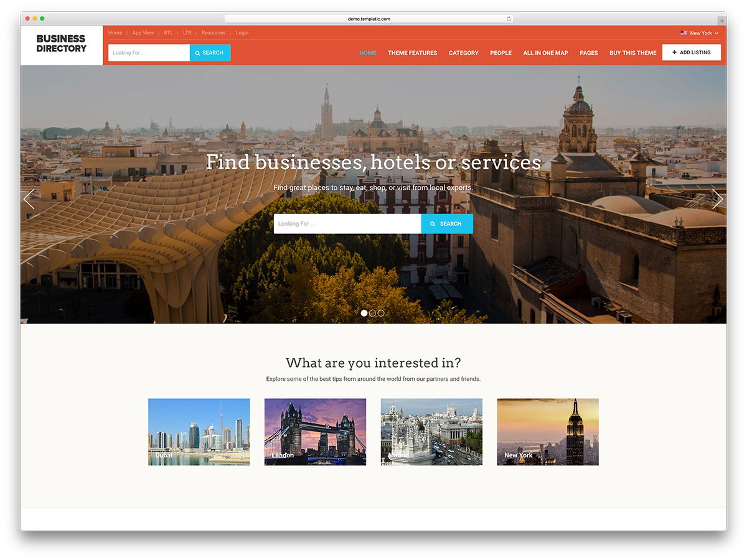The width and height of the screenshot is (747, 560).
Task: Expand the Theme Features menu
Action: pyautogui.click(x=412, y=53)
